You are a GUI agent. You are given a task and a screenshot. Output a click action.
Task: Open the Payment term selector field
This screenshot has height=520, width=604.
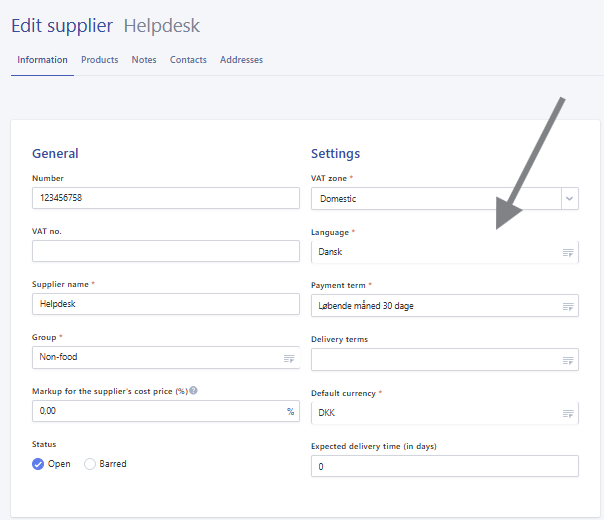(x=435, y=306)
